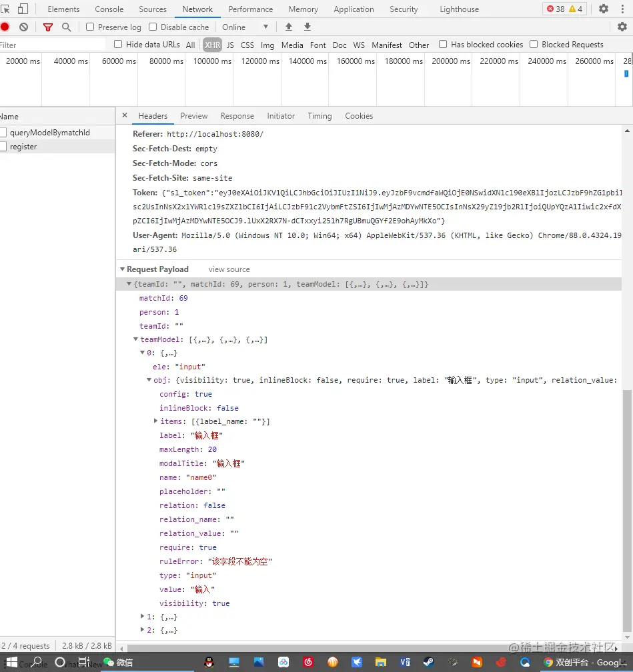Enable Preserve log checkbox
This screenshot has height=672, width=633.
click(x=89, y=27)
